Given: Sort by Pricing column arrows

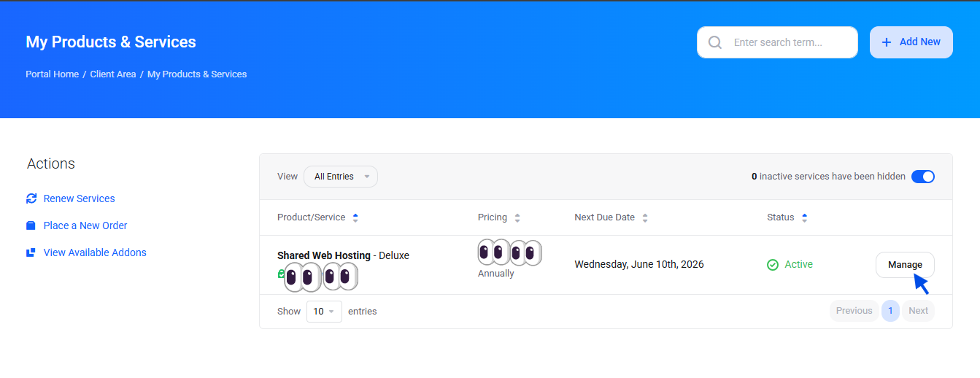Looking at the screenshot, I should [x=517, y=217].
